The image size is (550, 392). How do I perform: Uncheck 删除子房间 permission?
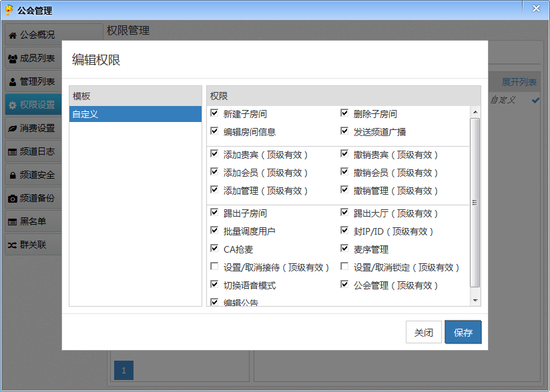pos(344,113)
